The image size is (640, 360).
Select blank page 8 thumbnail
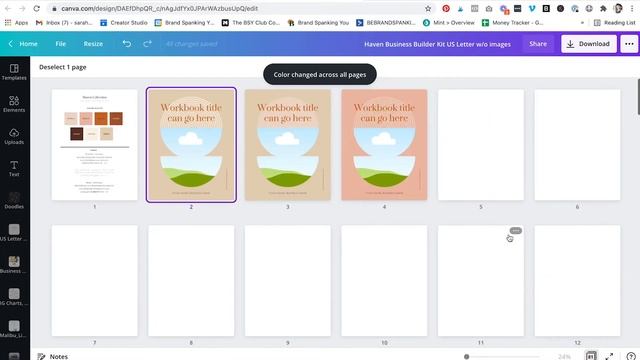(191, 281)
